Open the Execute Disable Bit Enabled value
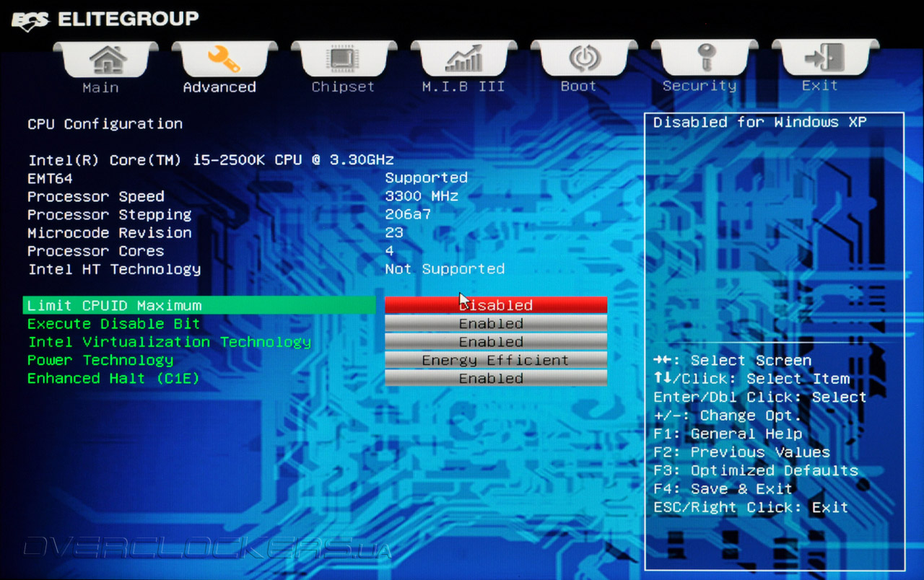This screenshot has height=580, width=924. (496, 323)
